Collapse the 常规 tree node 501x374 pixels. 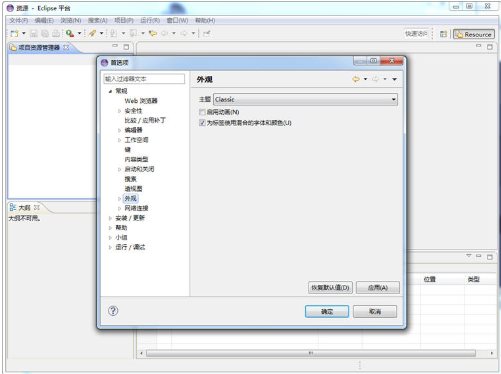point(110,91)
